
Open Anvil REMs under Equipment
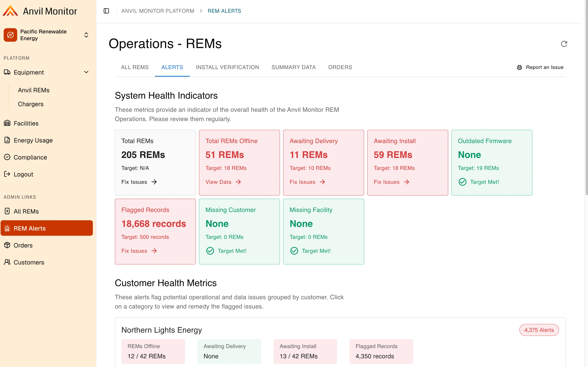pos(33,90)
